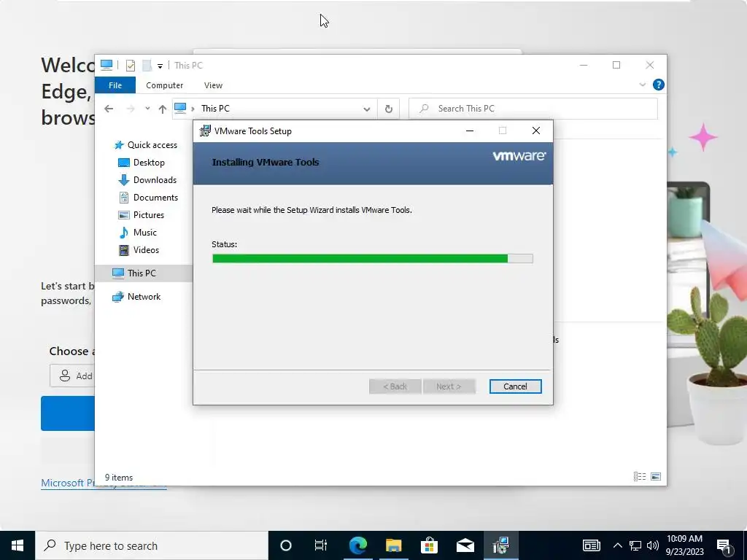The width and height of the screenshot is (747, 560).
Task: Open Task View from the taskbar
Action: click(321, 545)
